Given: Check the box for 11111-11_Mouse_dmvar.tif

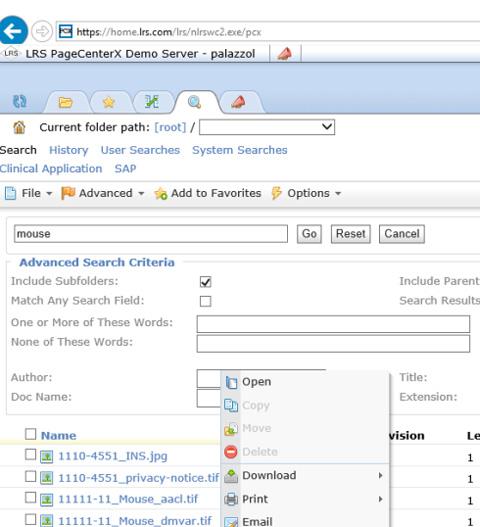Looking at the screenshot, I should point(31,519).
